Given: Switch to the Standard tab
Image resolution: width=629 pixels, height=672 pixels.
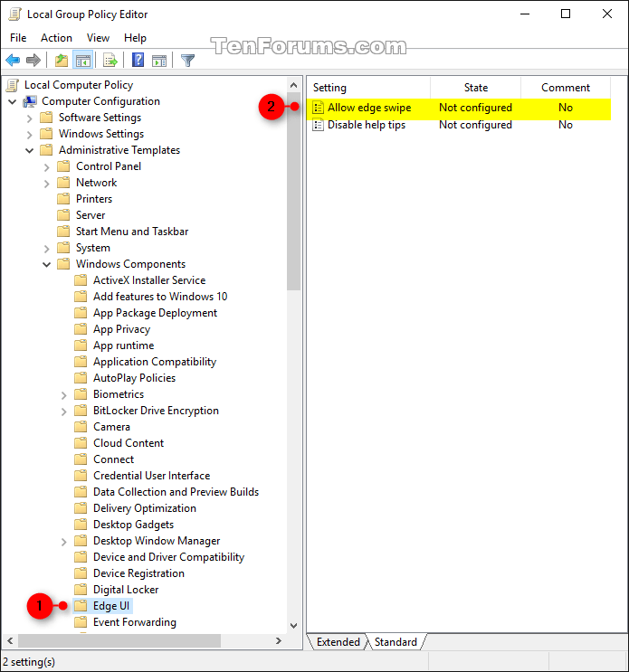Looking at the screenshot, I should (x=396, y=641).
